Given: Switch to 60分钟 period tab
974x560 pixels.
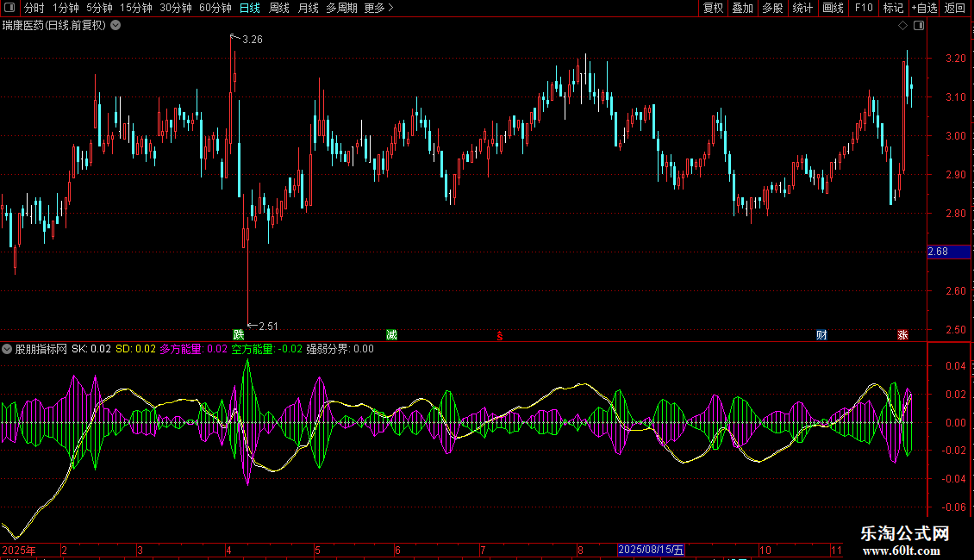Looking at the screenshot, I should [x=215, y=8].
